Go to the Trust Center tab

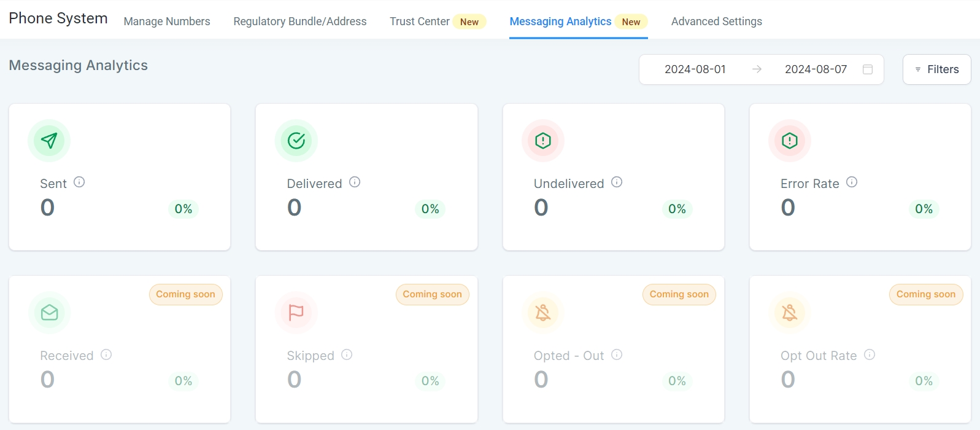point(420,21)
